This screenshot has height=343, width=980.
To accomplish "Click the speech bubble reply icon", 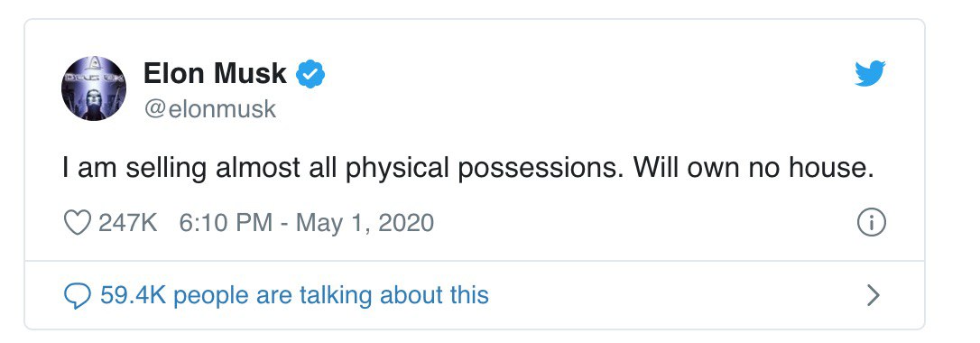I will [x=78, y=295].
